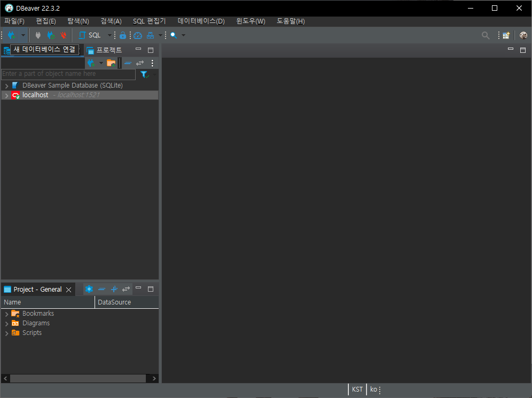Minimize the editor area

click(510, 49)
